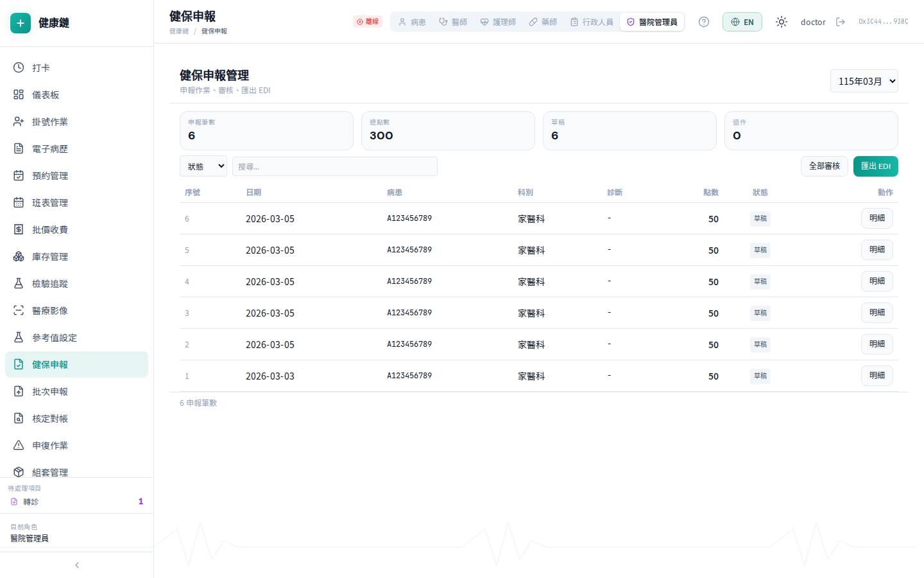Click the logout icon next to doctor
Viewport: 924px width, 578px height.
click(841, 21)
